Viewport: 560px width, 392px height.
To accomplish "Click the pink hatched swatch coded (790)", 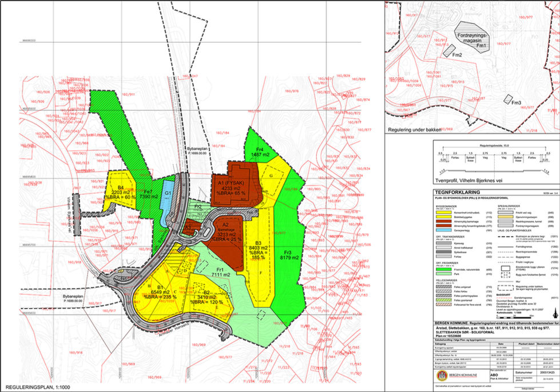I will click(443, 305).
